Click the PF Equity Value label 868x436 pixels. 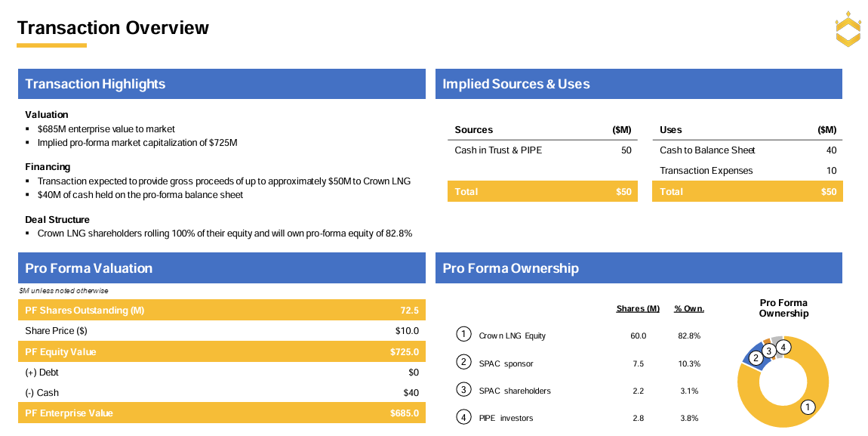click(60, 352)
